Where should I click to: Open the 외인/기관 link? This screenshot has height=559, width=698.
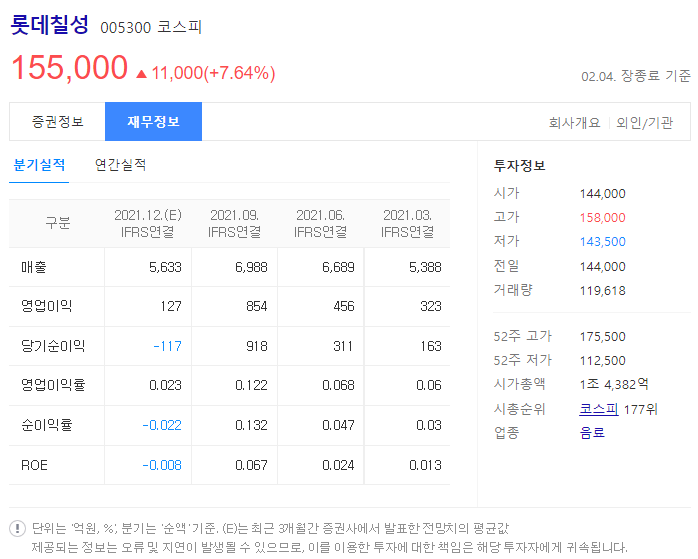[x=644, y=122]
